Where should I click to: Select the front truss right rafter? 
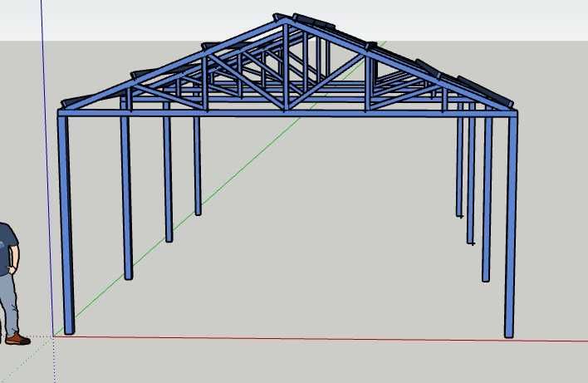pyautogui.click(x=401, y=66)
